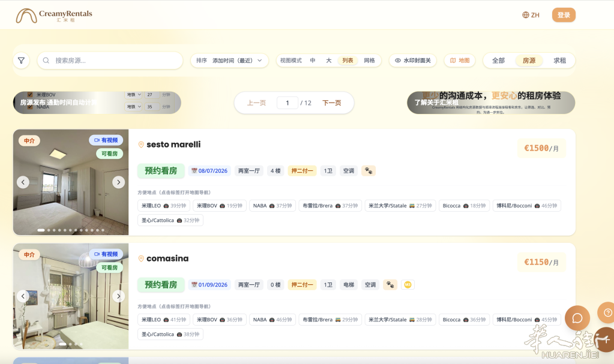Show next photo of comasina listing
The image size is (614, 364).
119,296
